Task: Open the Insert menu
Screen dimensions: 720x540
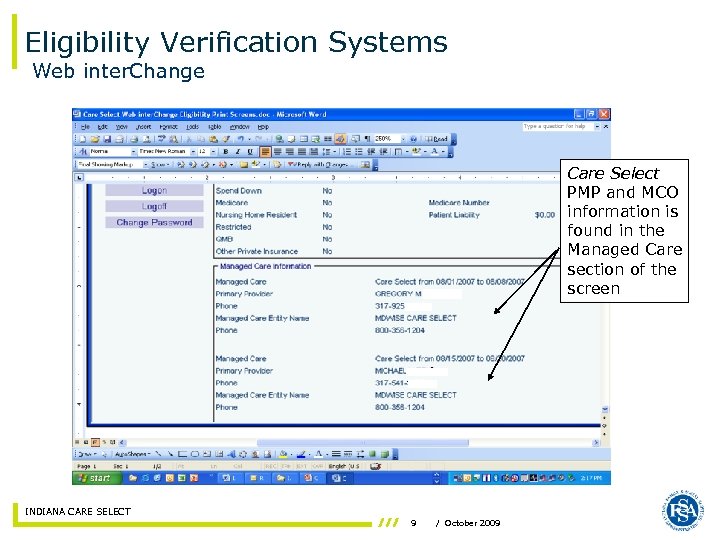Action: tap(143, 127)
